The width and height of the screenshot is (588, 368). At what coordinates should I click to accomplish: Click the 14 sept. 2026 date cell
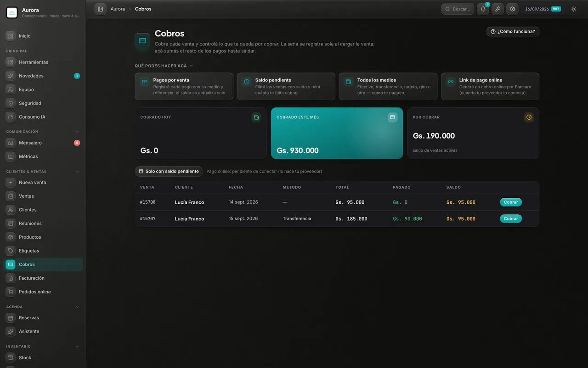click(x=243, y=202)
